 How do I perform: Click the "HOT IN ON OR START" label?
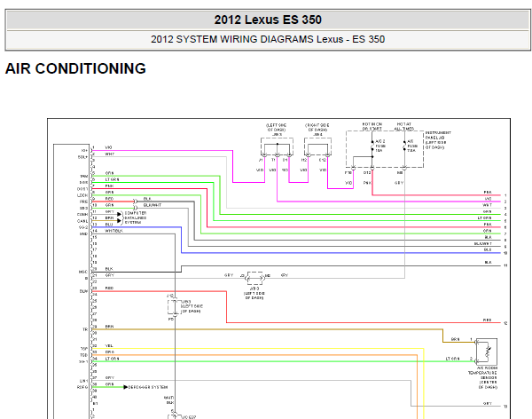[x=372, y=127]
